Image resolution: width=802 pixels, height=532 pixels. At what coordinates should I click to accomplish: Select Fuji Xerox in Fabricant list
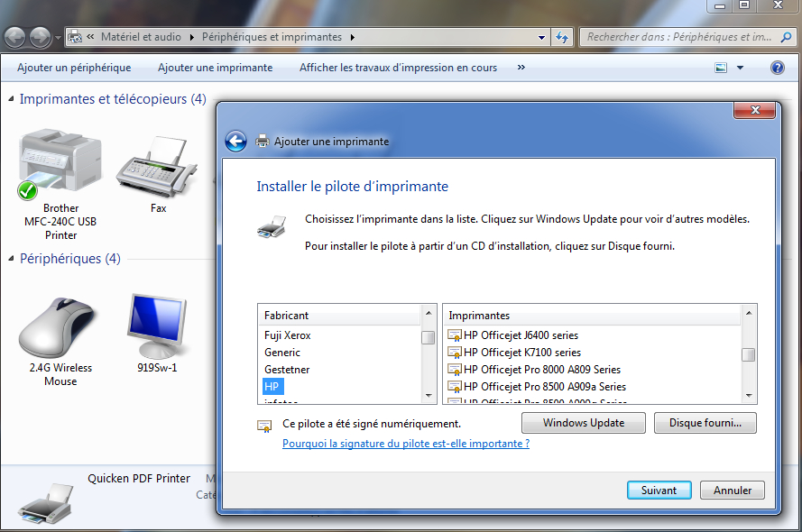(288, 335)
